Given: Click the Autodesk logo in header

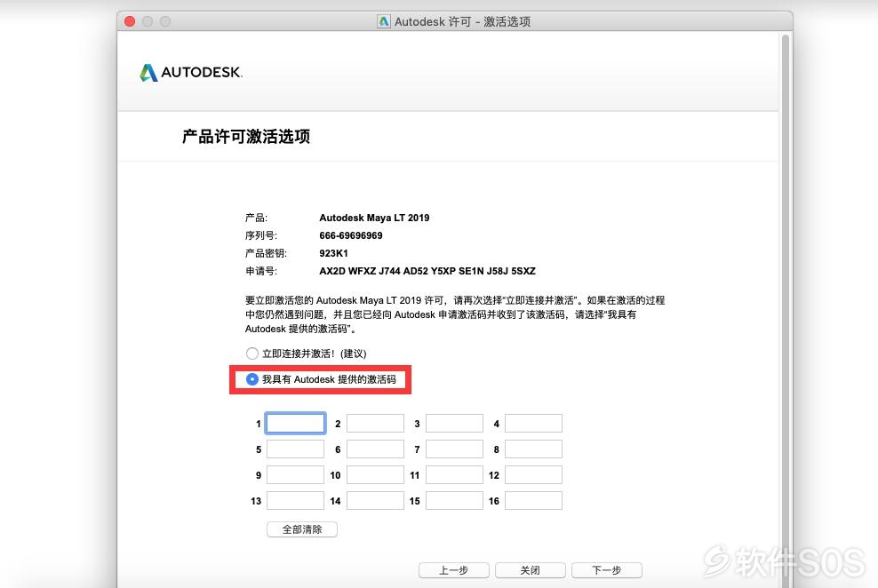Looking at the screenshot, I should [x=191, y=72].
